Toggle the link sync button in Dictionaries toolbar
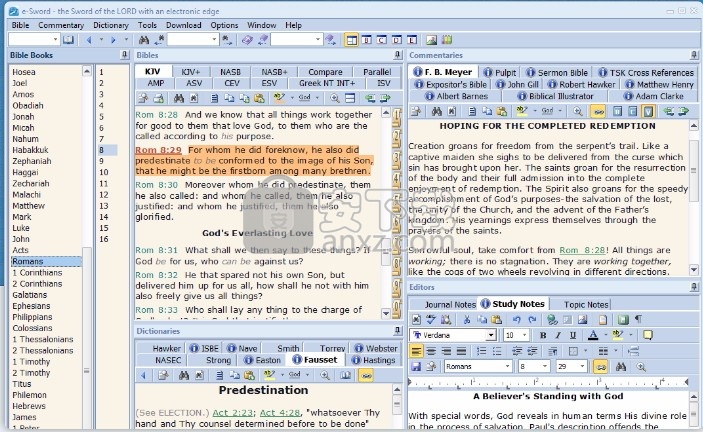The image size is (703, 432). 367,376
